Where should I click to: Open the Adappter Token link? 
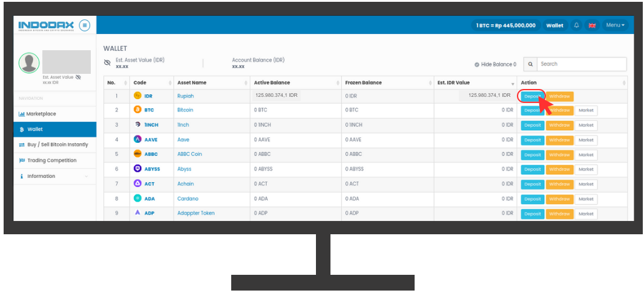[x=195, y=213]
